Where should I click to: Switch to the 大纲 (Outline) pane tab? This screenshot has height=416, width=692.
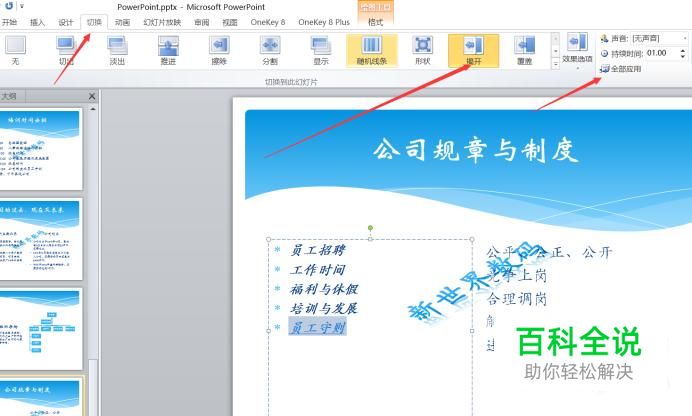point(9,96)
